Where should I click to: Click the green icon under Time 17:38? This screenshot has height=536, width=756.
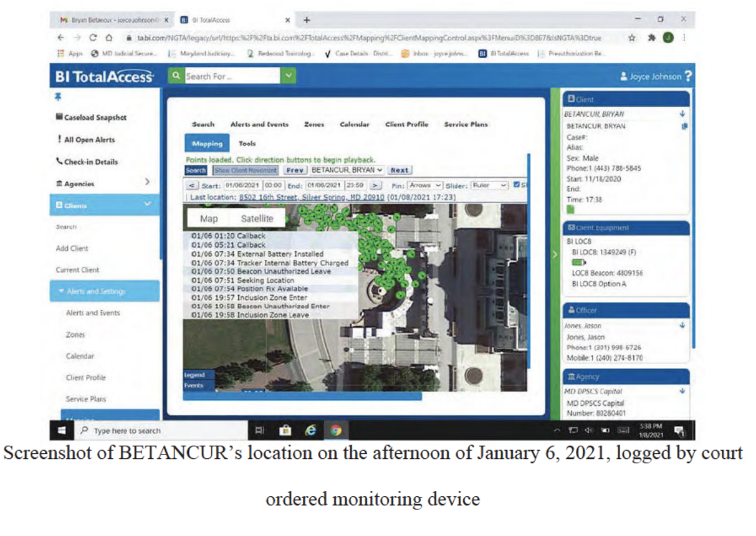click(x=570, y=209)
